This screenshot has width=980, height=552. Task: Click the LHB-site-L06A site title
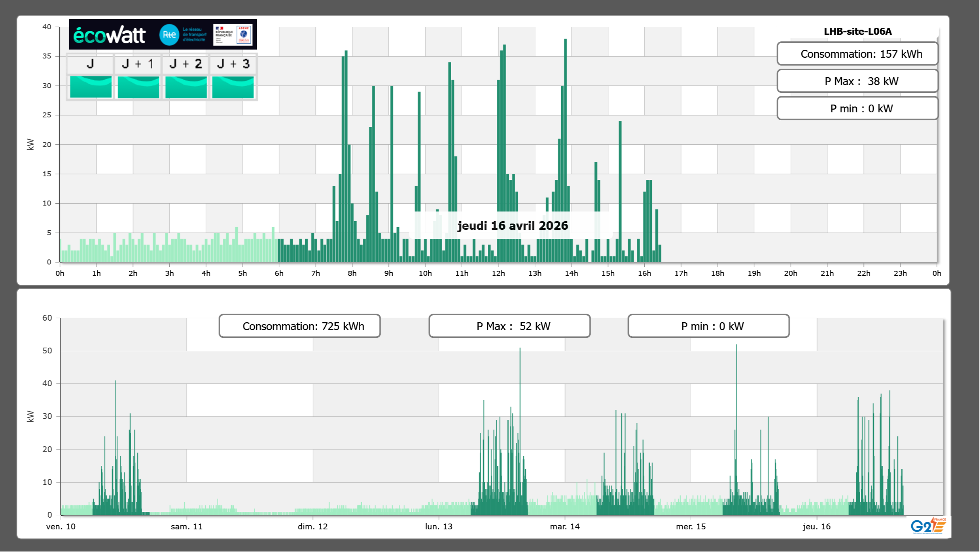[857, 32]
